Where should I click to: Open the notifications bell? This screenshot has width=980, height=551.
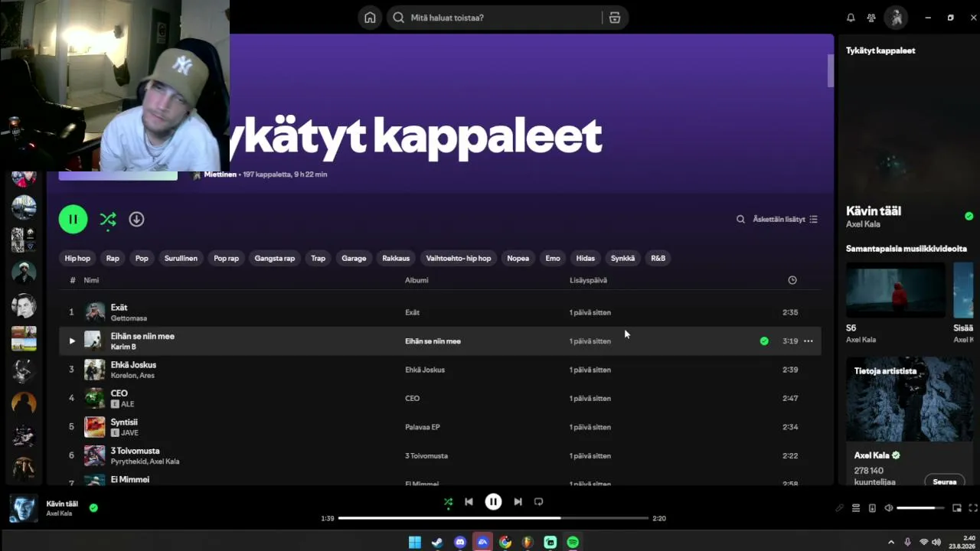[x=851, y=18]
